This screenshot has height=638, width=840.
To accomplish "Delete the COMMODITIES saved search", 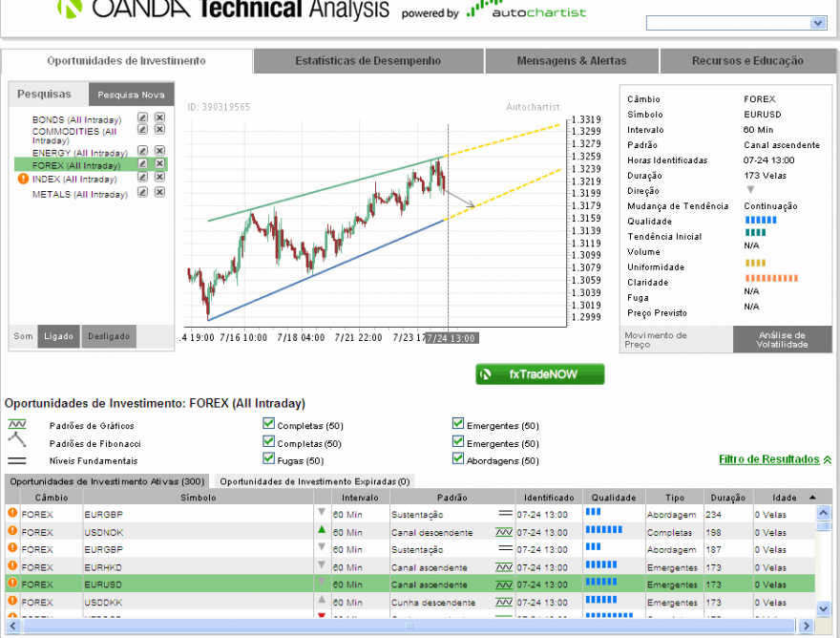I will (x=159, y=129).
